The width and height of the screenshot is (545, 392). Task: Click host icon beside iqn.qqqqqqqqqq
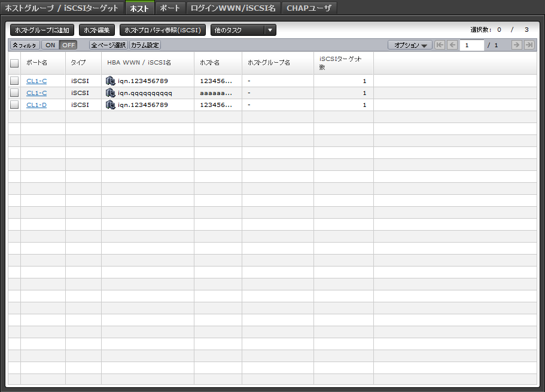point(111,93)
